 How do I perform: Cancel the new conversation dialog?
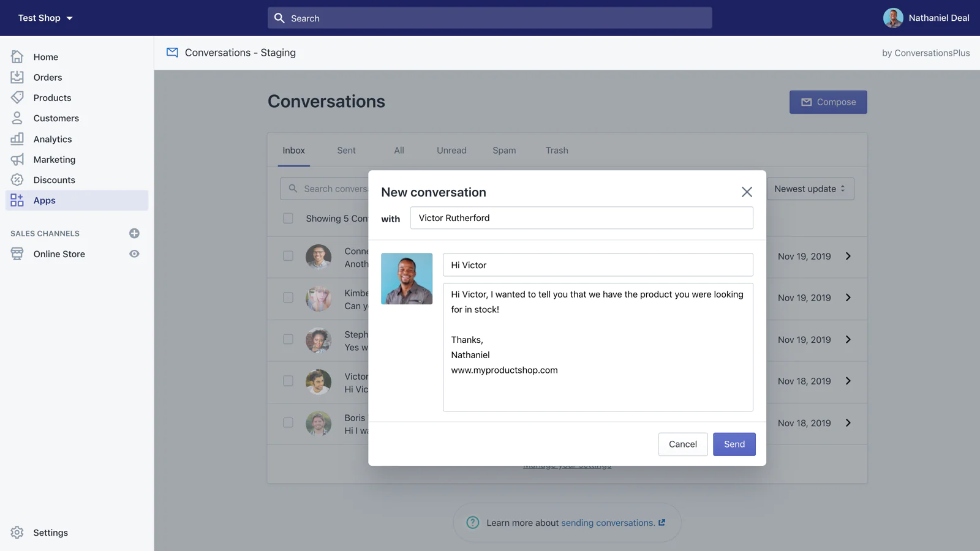(682, 444)
